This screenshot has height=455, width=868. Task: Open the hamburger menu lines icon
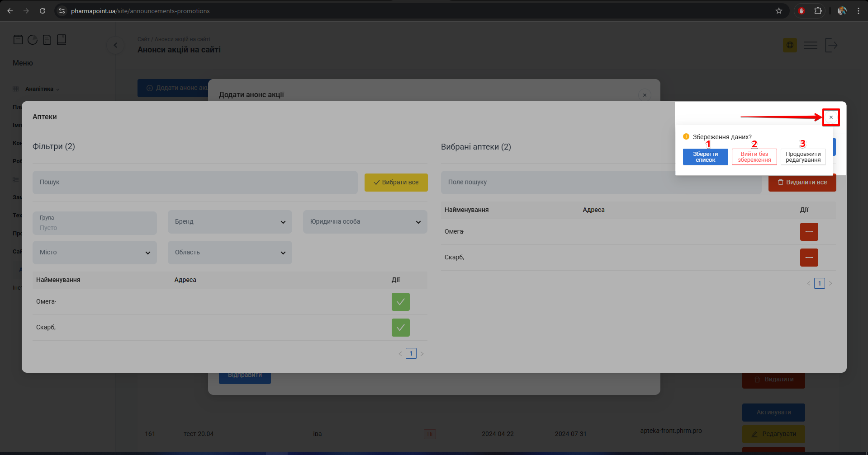(x=810, y=45)
